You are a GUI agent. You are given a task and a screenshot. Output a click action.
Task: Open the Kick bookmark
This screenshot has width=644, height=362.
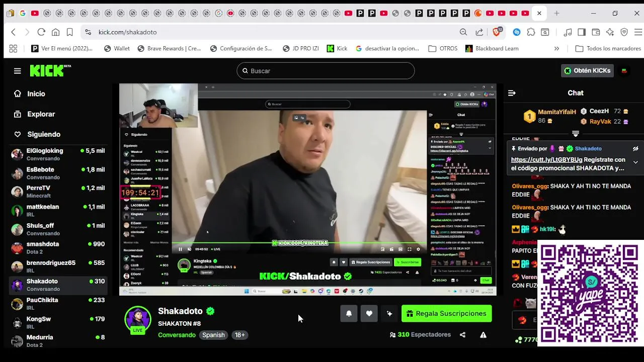pos(337,49)
